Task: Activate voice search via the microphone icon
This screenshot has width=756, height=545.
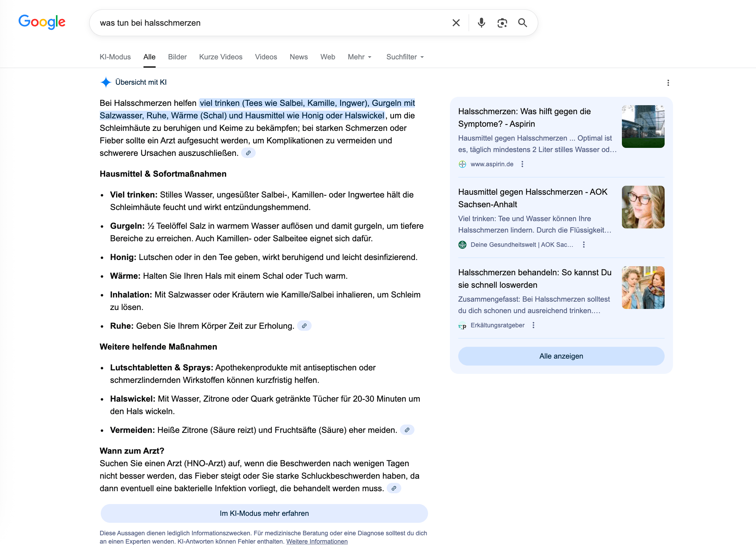Action: point(482,23)
